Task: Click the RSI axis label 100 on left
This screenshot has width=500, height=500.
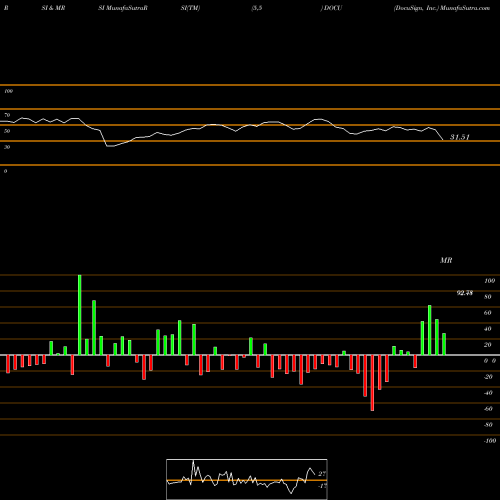Action: 8,91
